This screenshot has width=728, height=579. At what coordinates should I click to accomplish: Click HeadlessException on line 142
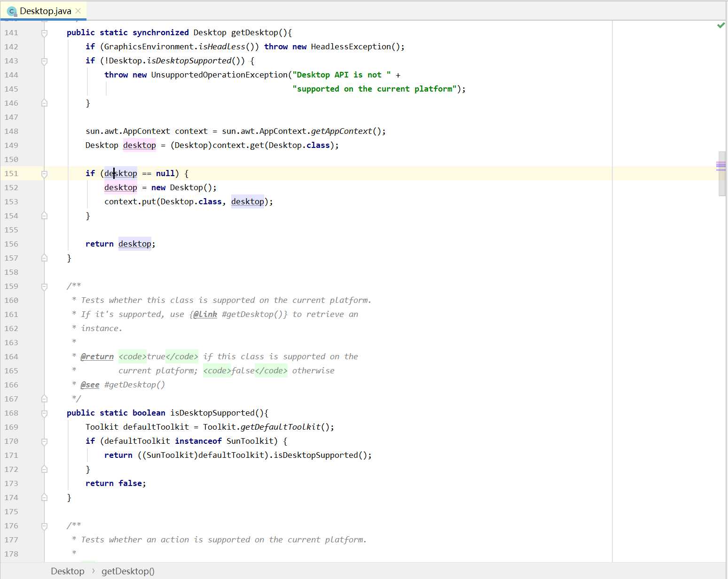[x=351, y=46]
